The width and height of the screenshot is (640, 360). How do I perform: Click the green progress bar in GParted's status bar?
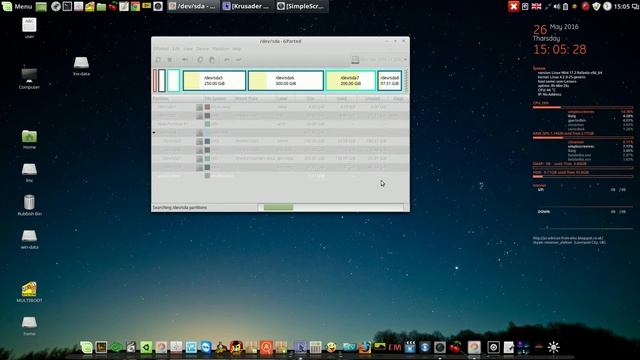(278, 207)
